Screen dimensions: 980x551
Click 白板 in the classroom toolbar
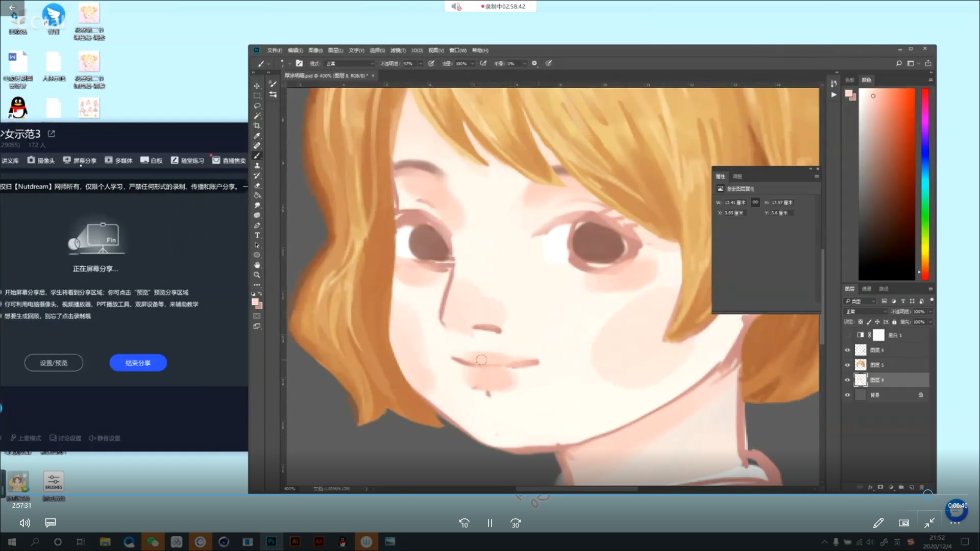(x=152, y=160)
